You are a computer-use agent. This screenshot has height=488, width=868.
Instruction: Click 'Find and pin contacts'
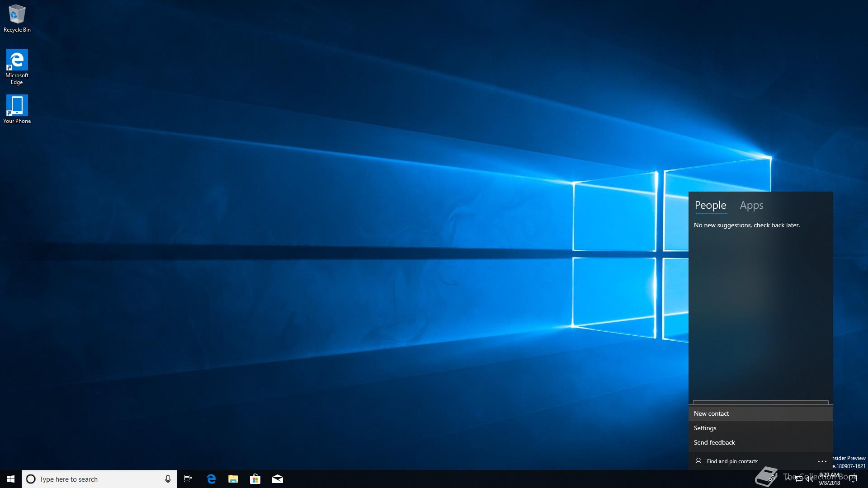click(x=732, y=461)
